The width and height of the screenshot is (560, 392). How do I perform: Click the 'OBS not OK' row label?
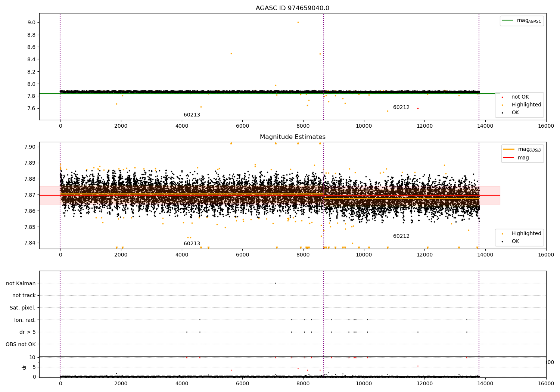[21, 345]
